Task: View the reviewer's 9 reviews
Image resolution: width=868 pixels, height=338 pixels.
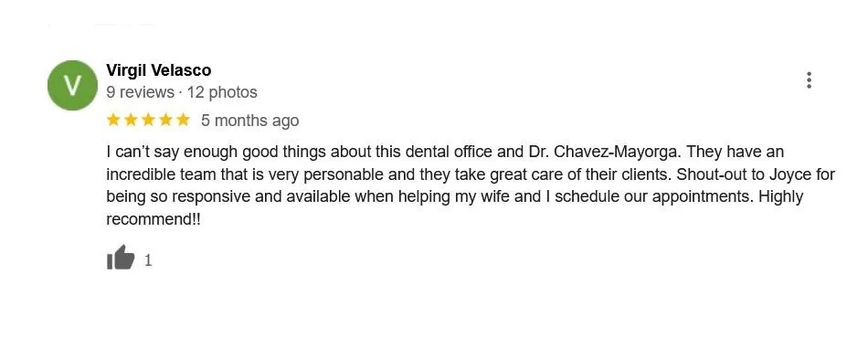Action: click(x=140, y=92)
